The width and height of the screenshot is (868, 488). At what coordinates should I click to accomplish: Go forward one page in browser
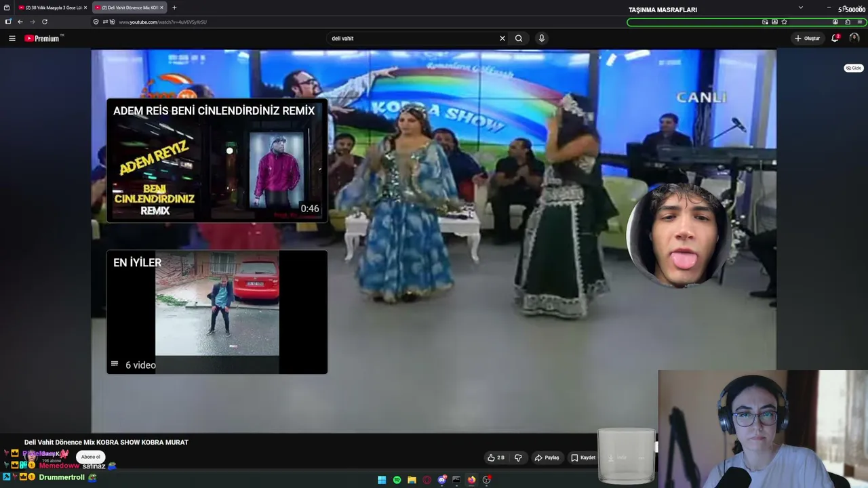tap(32, 22)
